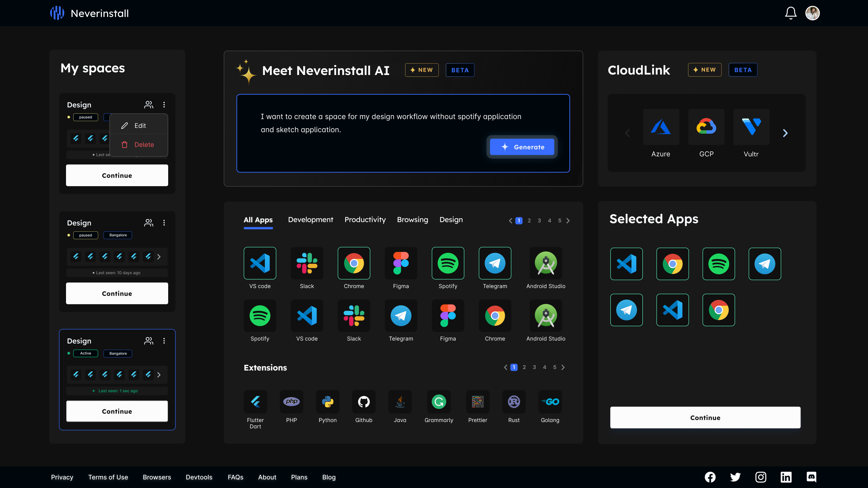Screen dimensions: 868x488
Task: Select the Figma app icon
Action: 401,263
